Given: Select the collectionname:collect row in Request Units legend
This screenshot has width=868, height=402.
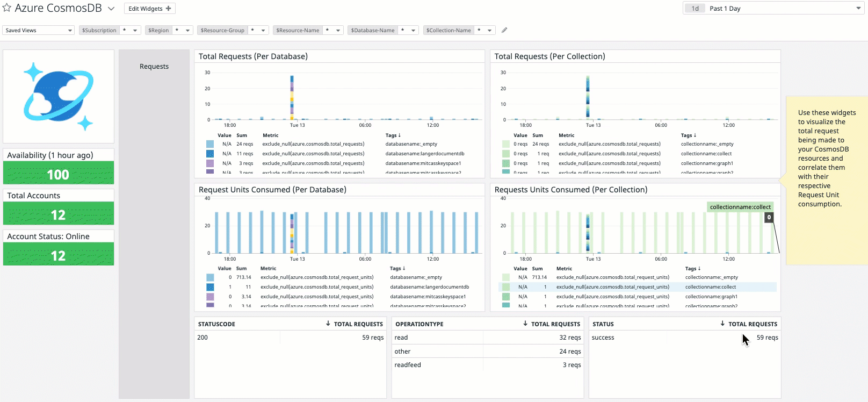Looking at the screenshot, I should 637,287.
